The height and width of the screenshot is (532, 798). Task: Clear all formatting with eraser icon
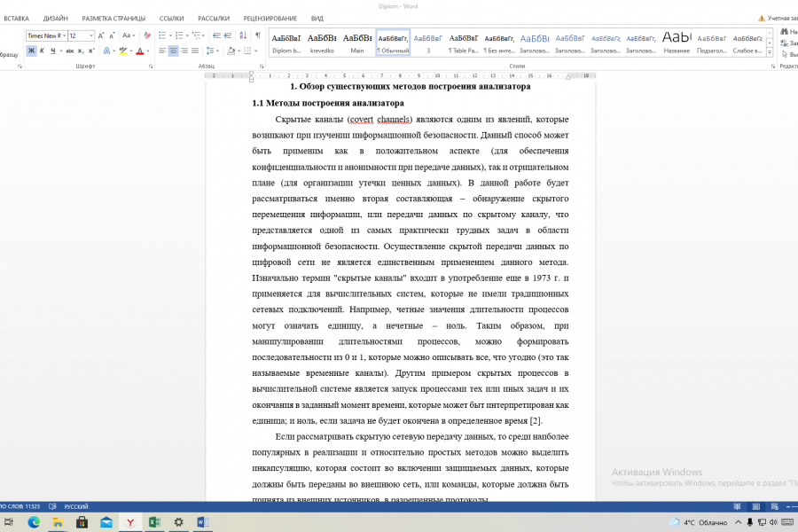click(147, 35)
